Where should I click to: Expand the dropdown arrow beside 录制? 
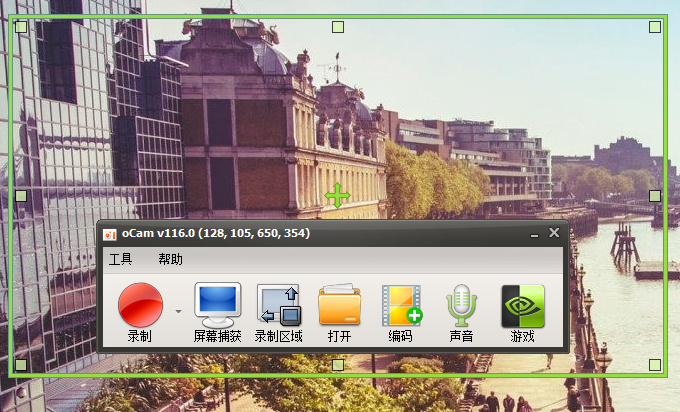178,311
